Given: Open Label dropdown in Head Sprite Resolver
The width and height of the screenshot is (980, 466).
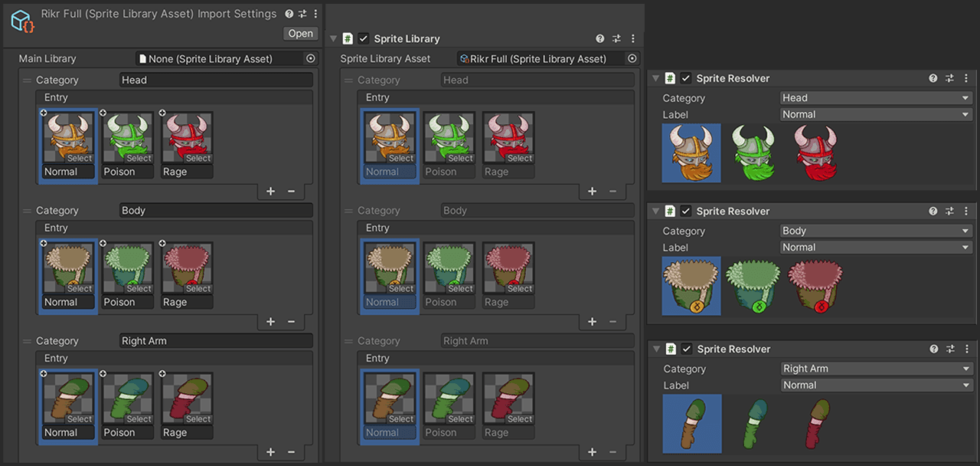Looking at the screenshot, I should pyautogui.click(x=876, y=114).
